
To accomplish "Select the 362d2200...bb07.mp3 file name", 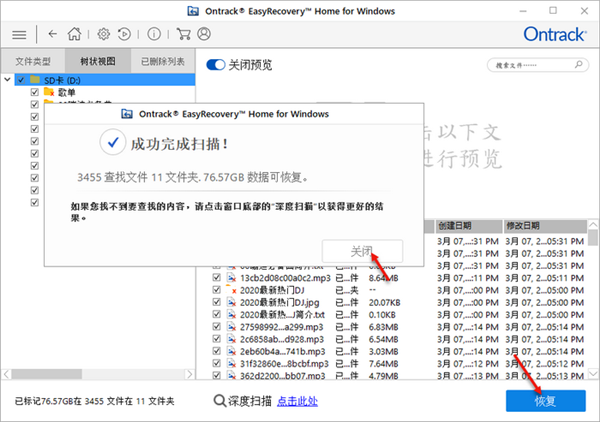I will pyautogui.click(x=282, y=376).
